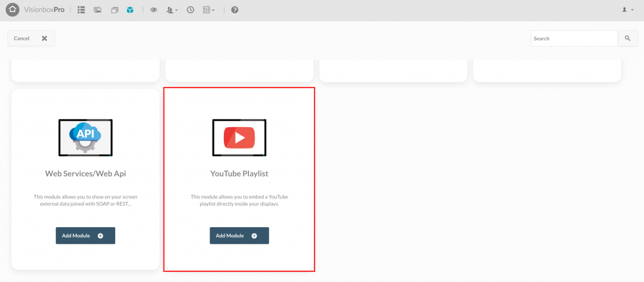Select the blue cube modules icon
Screen dimensions: 644x282
click(130, 10)
